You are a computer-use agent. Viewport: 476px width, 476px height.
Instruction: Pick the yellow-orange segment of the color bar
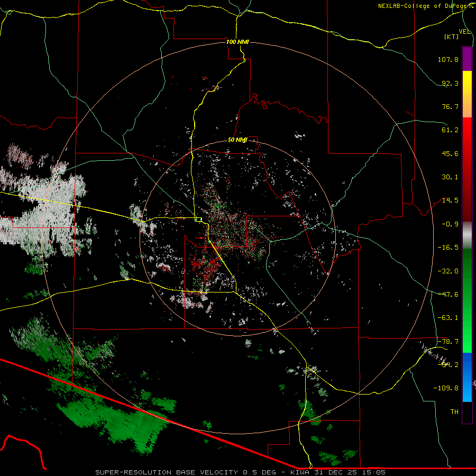[x=467, y=94]
